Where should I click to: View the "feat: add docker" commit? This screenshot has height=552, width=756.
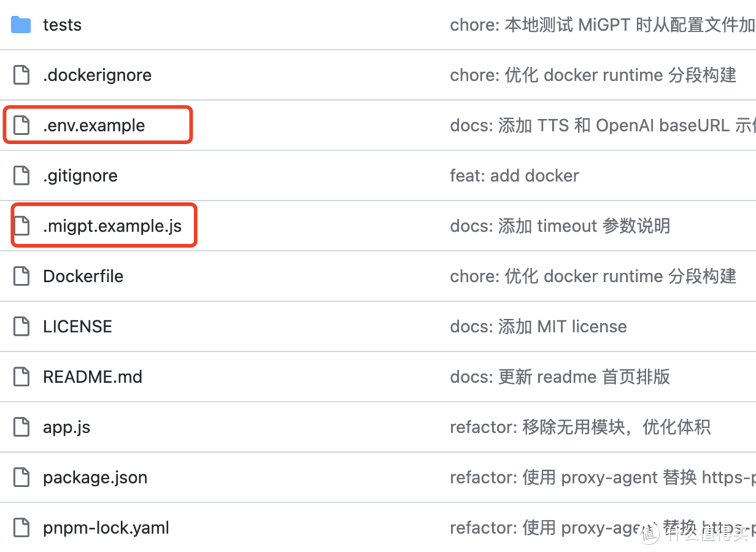click(514, 176)
